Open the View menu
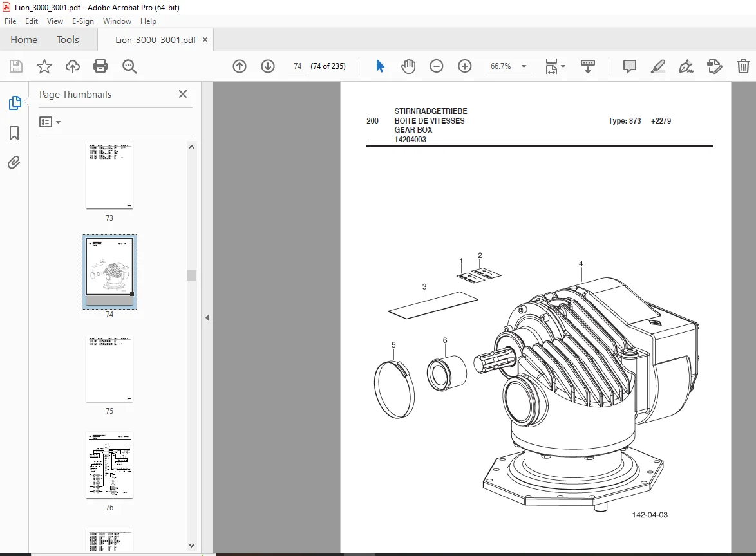The image size is (756, 556). click(x=55, y=21)
